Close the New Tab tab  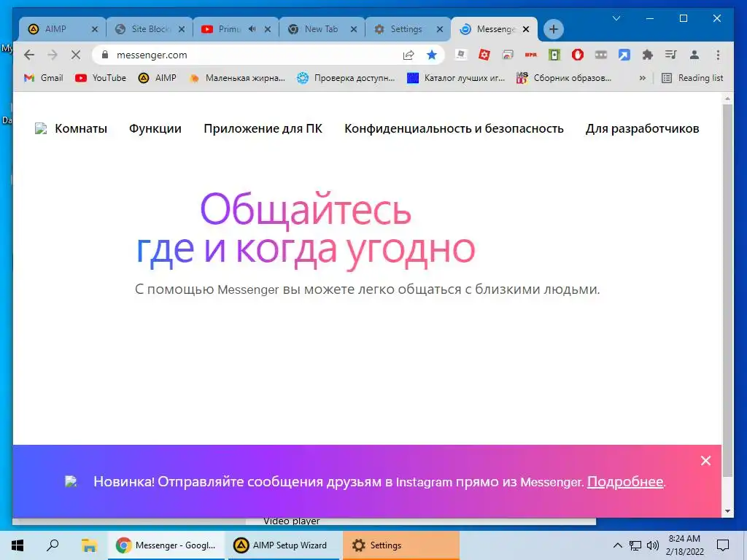click(354, 29)
